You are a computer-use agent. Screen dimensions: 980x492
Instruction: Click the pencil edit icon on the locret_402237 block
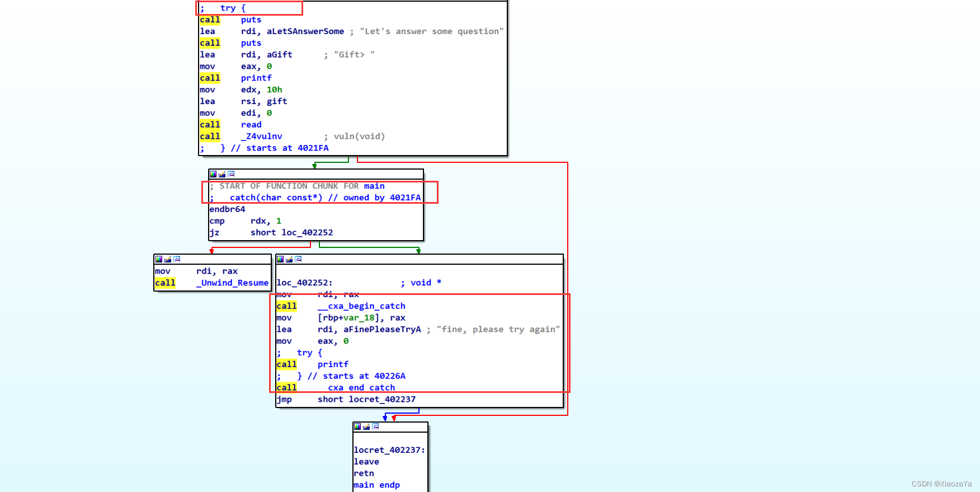click(x=366, y=427)
